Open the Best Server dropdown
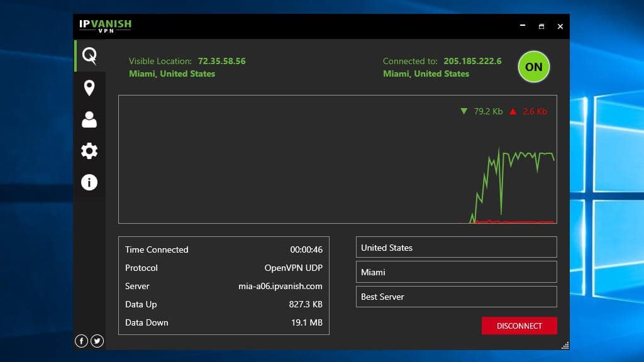The width and height of the screenshot is (644, 362). click(x=457, y=297)
